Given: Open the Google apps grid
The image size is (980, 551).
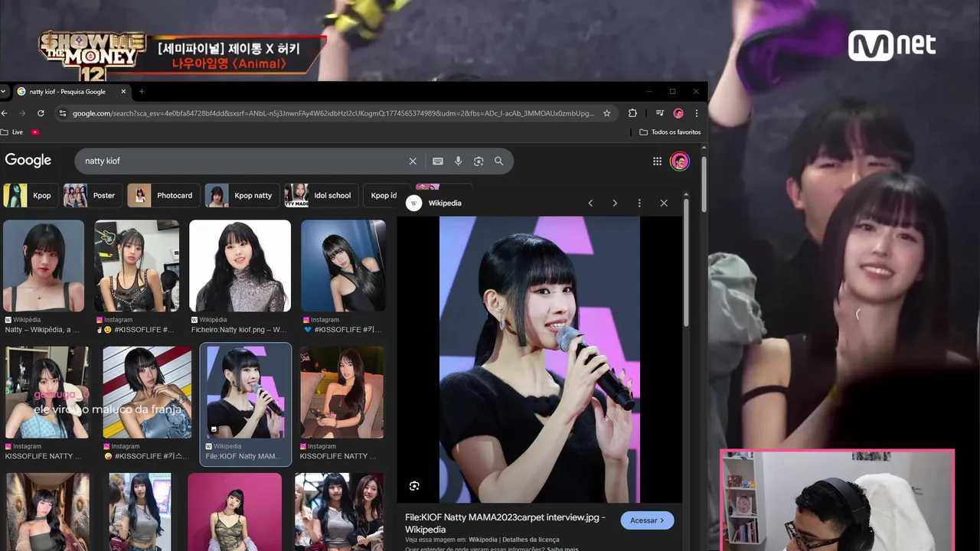Looking at the screenshot, I should coord(657,161).
